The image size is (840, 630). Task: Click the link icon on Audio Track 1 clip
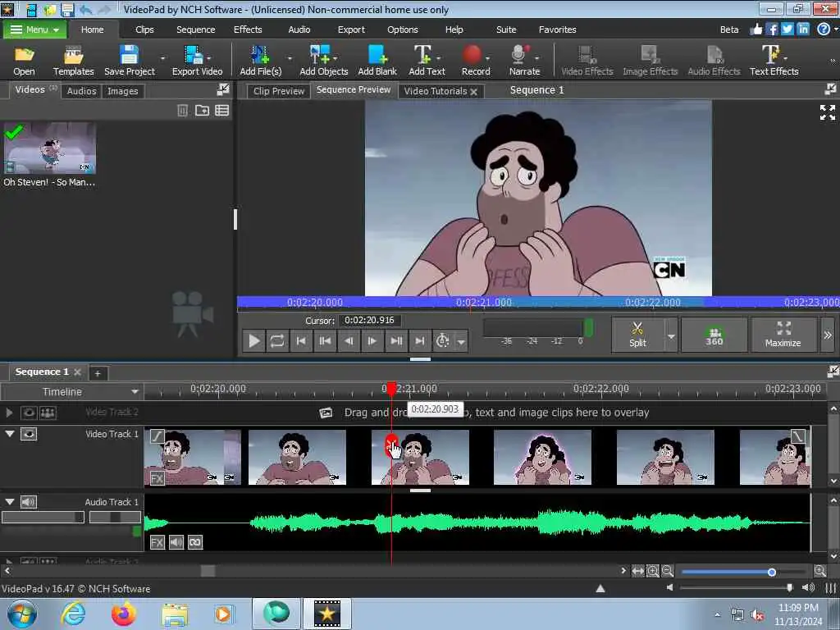pos(195,542)
